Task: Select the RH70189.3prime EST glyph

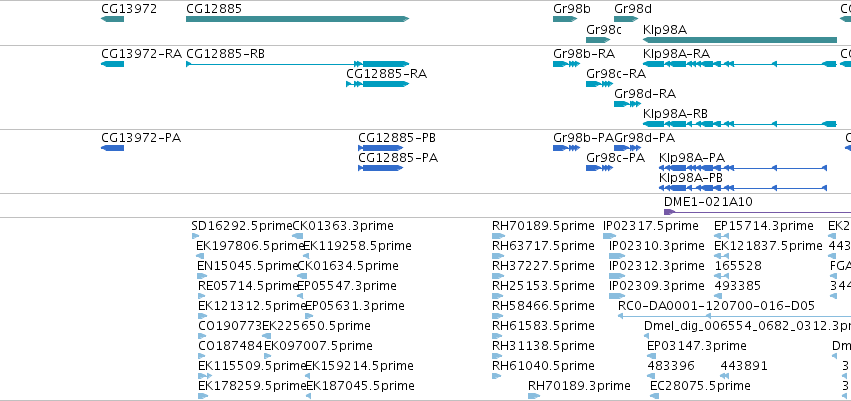Action: tap(534, 396)
